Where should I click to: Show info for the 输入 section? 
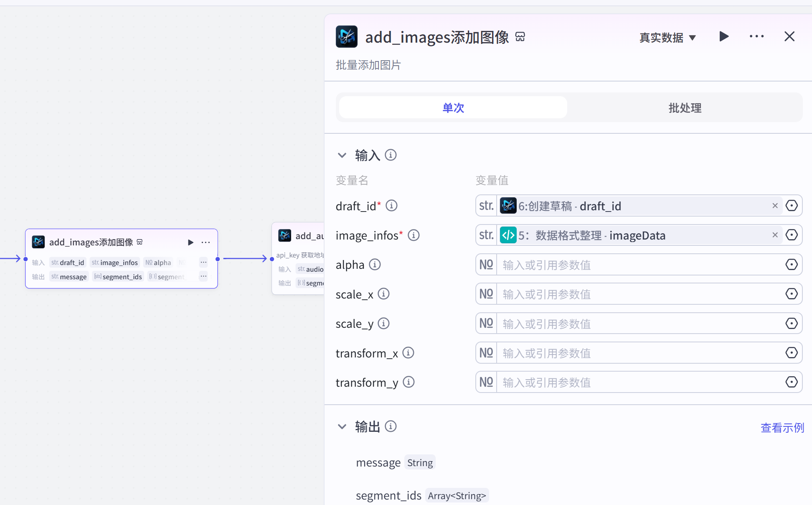point(391,155)
